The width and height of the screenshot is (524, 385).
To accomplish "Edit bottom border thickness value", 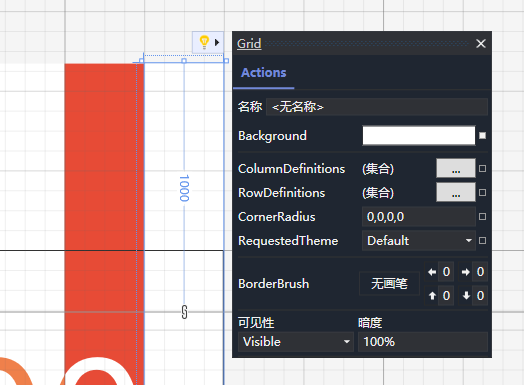I will point(480,296).
